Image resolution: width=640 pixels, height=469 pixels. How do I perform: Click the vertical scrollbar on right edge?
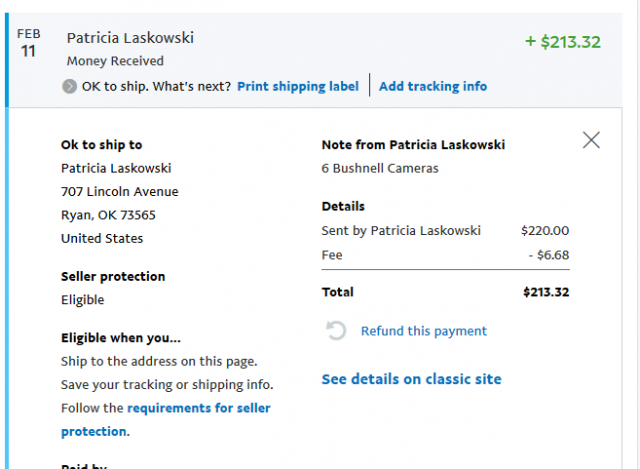(x=636, y=234)
